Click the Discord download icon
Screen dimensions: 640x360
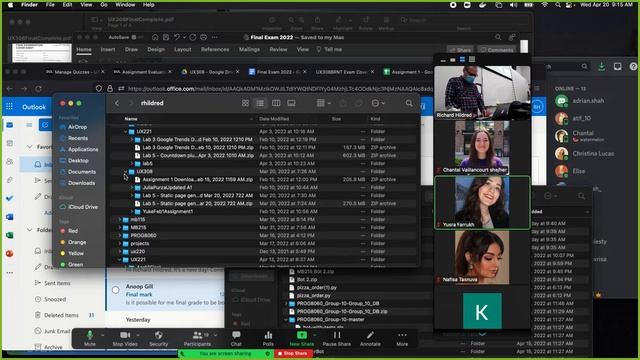pos(601,67)
